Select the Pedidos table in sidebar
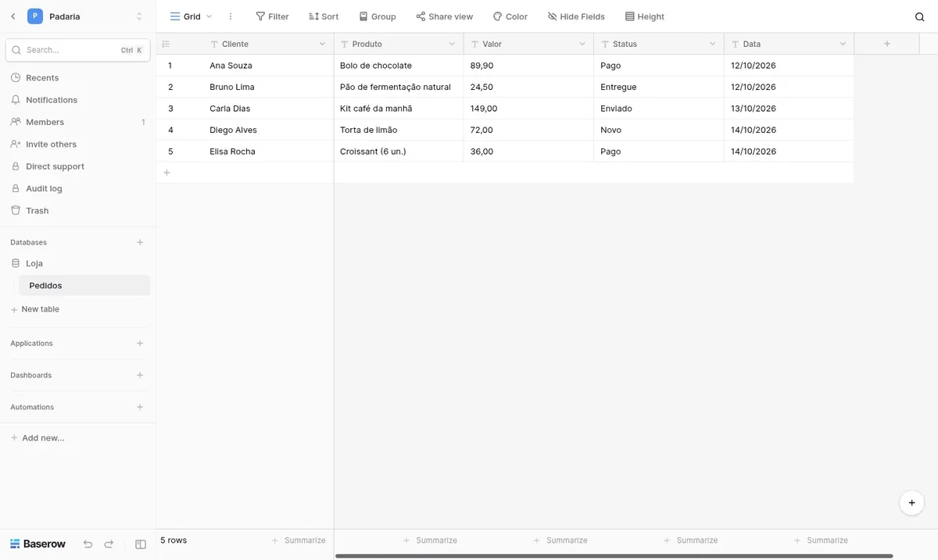This screenshot has width=938, height=560. click(x=84, y=286)
